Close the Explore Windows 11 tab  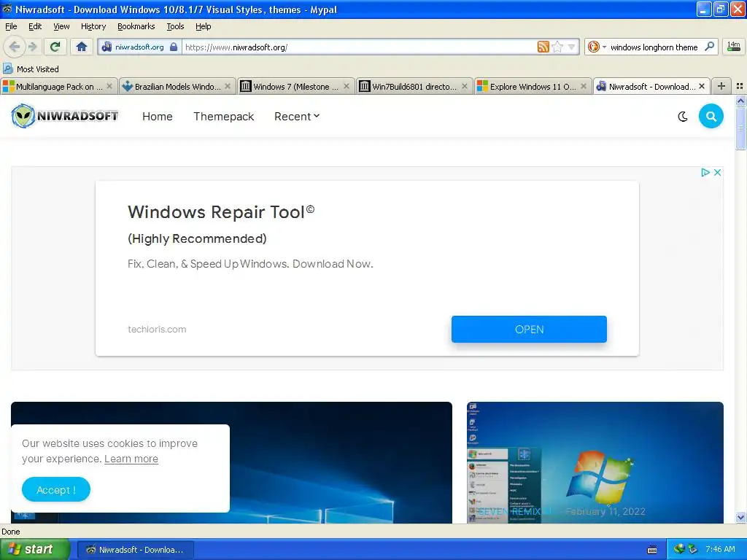pos(583,86)
